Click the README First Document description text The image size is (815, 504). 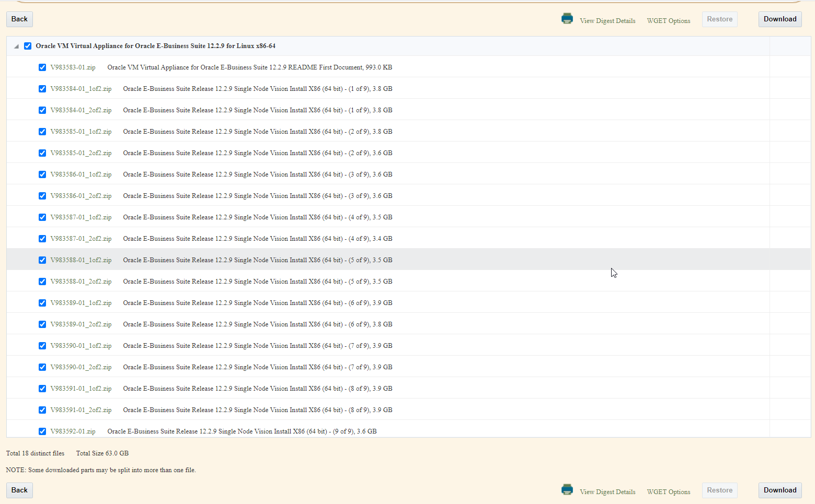point(249,67)
